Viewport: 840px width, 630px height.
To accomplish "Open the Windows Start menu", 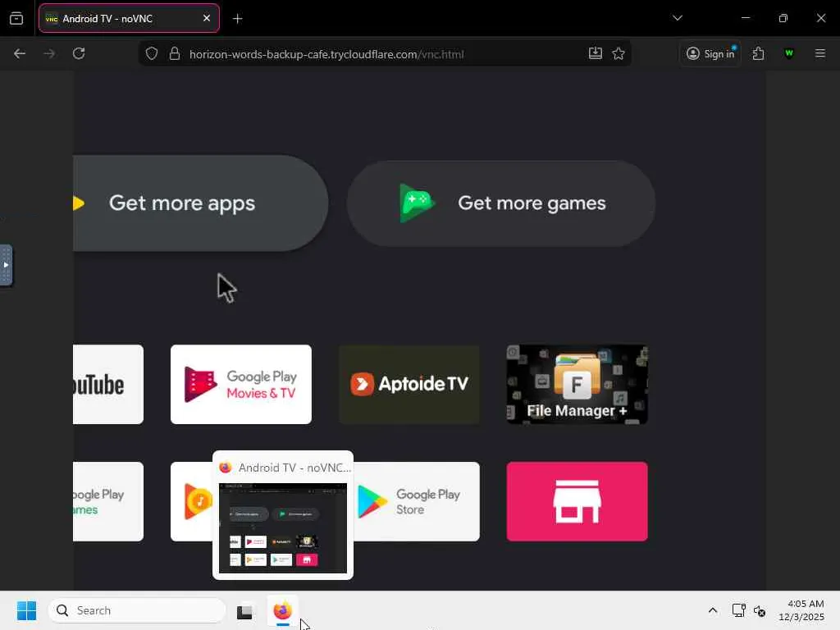I will pyautogui.click(x=26, y=610).
